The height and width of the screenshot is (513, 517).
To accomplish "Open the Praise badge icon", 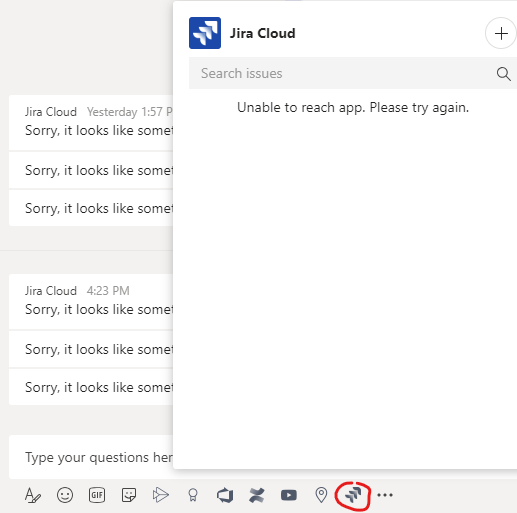I will coord(193,495).
